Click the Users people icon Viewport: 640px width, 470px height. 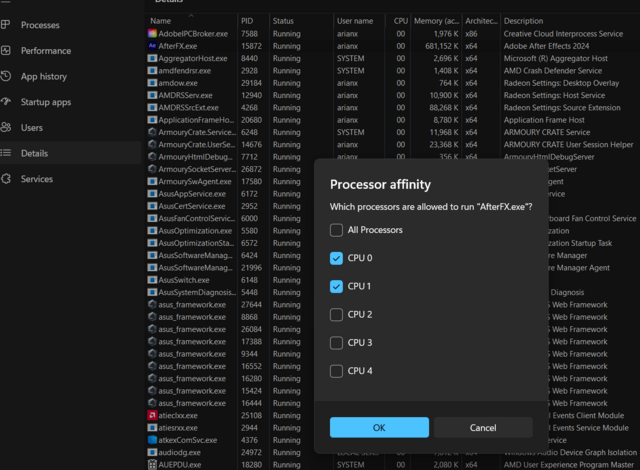point(7,128)
